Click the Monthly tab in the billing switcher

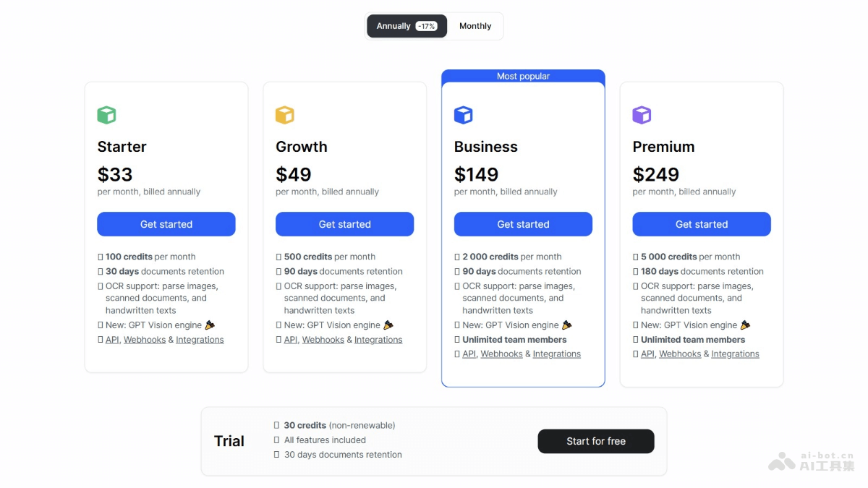point(475,25)
